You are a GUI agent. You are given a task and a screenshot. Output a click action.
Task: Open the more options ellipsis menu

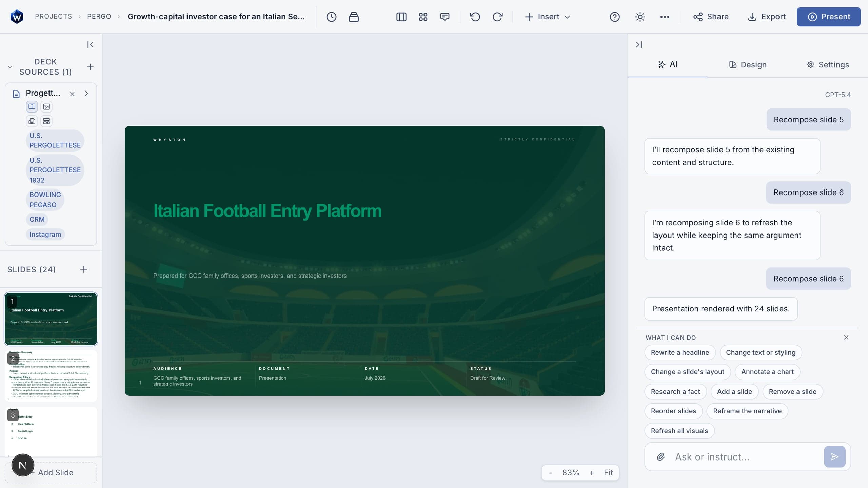pyautogui.click(x=665, y=17)
